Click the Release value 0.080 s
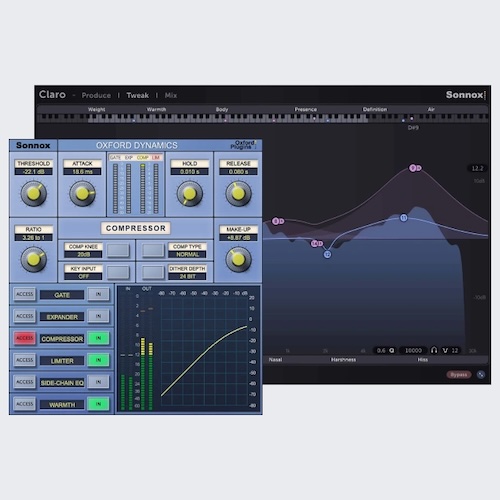 pos(238,172)
